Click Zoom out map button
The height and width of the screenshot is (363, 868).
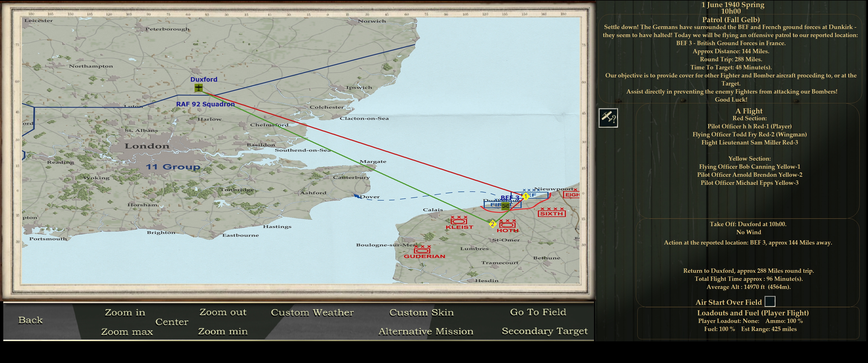pos(223,312)
